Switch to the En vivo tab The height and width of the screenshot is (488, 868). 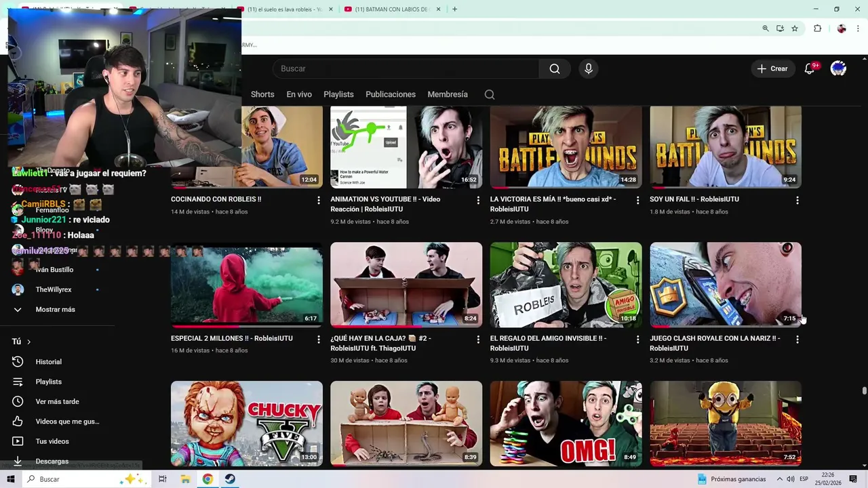(x=299, y=94)
